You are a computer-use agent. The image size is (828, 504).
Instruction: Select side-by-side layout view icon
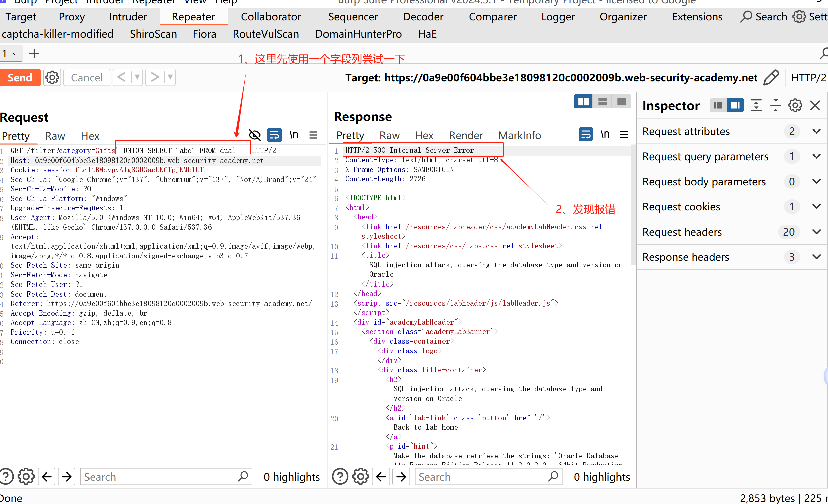coord(583,102)
